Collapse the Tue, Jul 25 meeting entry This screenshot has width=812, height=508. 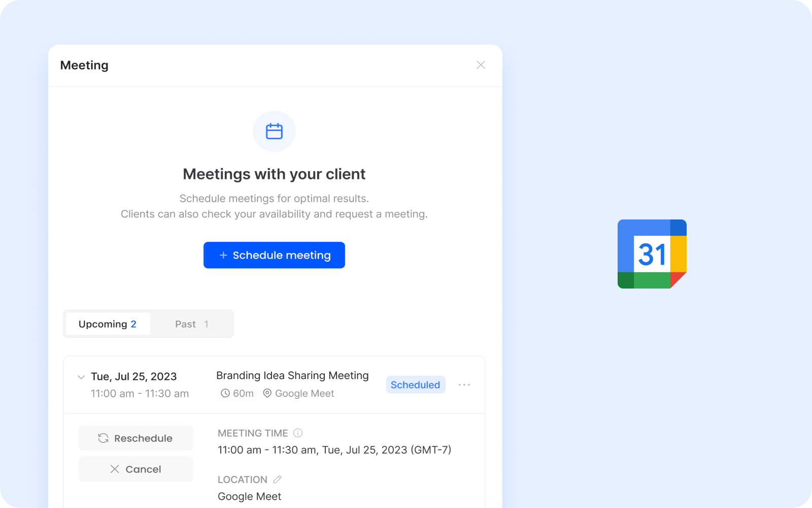pyautogui.click(x=81, y=377)
